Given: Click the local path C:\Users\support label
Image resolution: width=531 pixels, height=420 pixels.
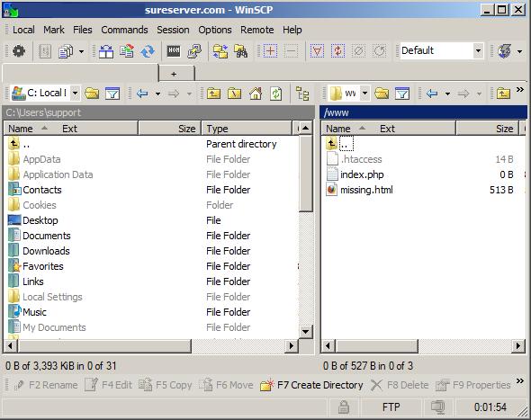Looking at the screenshot, I should 43,112.
